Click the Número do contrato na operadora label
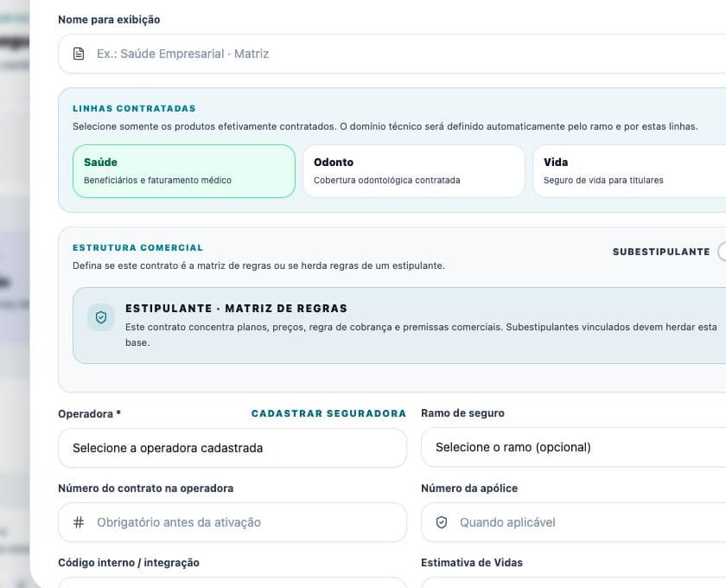 pos(146,489)
